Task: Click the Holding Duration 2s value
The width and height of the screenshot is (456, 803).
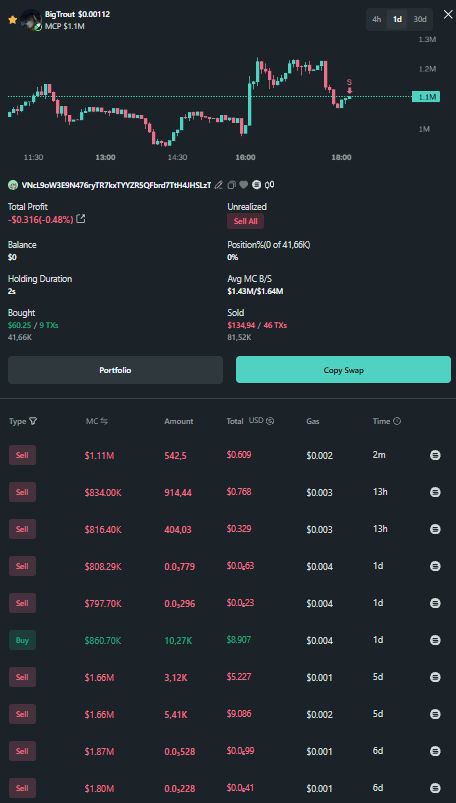Action: tap(11, 291)
